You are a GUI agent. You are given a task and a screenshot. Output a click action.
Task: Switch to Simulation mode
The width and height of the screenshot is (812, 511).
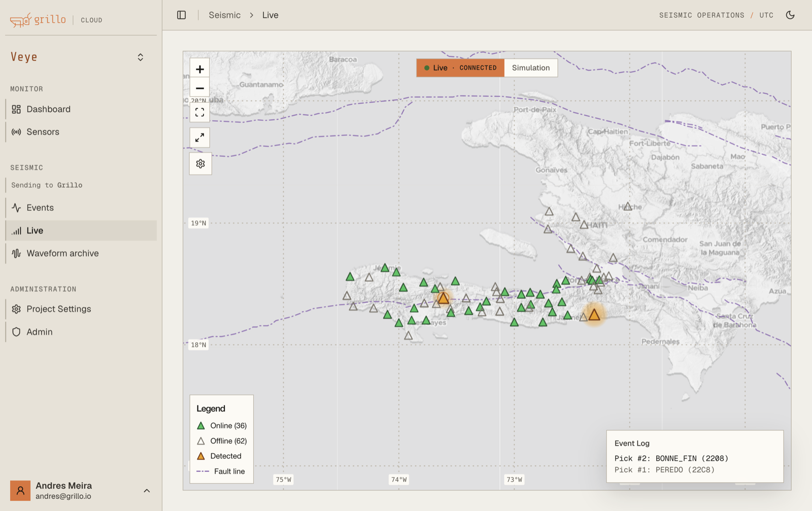click(x=531, y=68)
